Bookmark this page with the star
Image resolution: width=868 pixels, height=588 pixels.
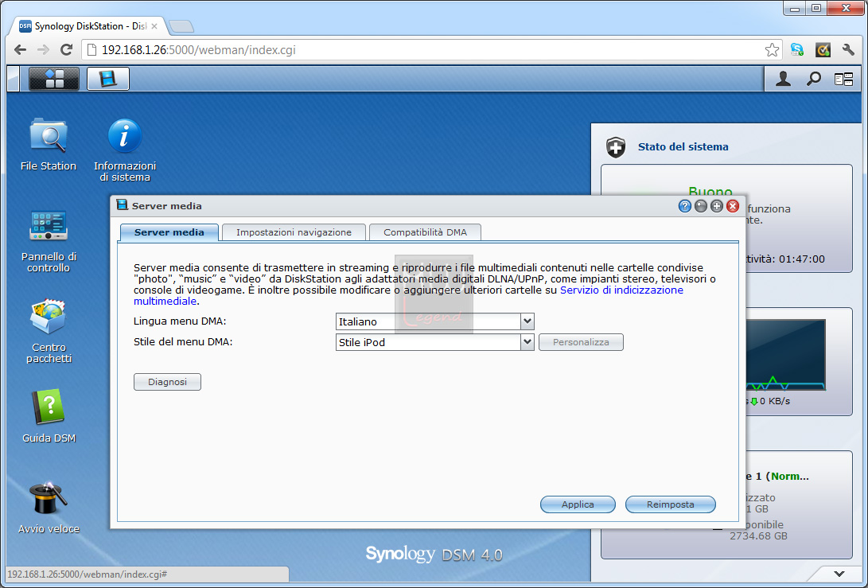[x=773, y=50]
